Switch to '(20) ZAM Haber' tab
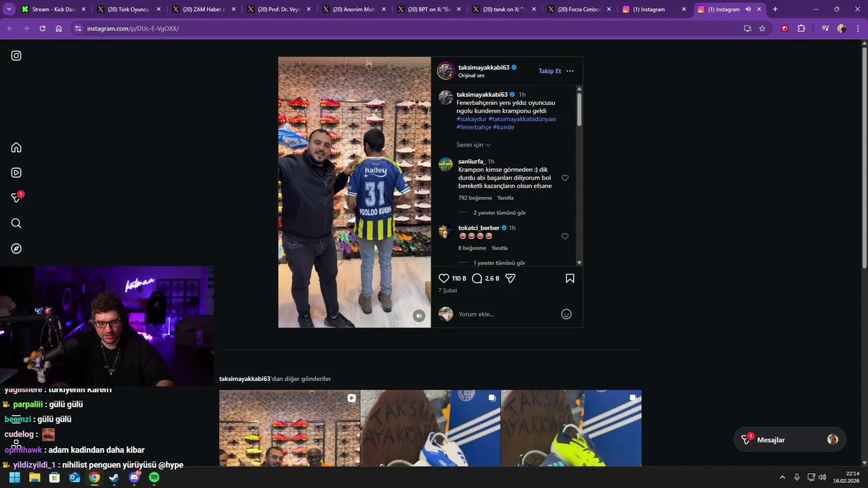 [203, 9]
